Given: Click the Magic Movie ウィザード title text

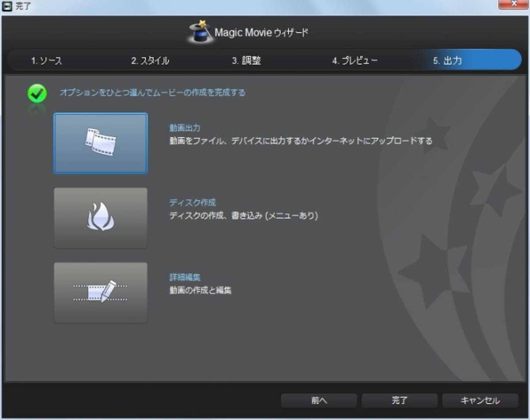Looking at the screenshot, I should pyautogui.click(x=261, y=33).
